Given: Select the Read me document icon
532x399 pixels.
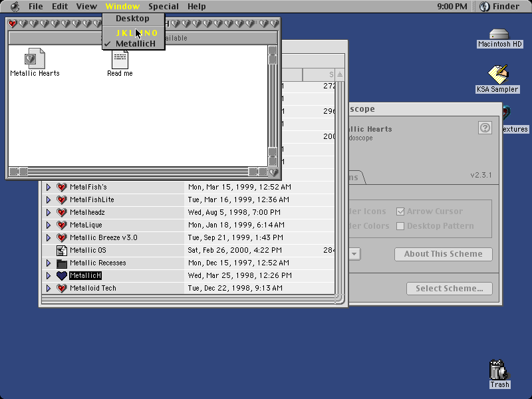Looking at the screenshot, I should 120,59.
